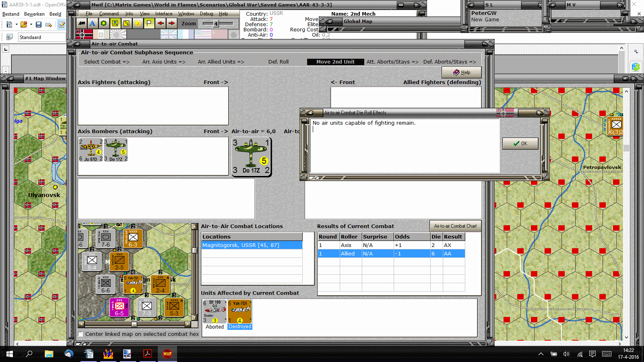Click the blue letter A toolbar icon

tap(93, 23)
